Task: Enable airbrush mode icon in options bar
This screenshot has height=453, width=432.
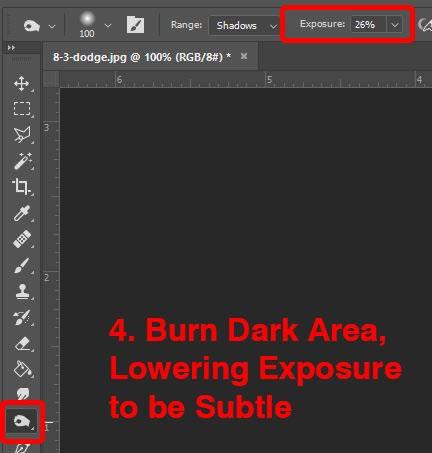Action: 425,25
